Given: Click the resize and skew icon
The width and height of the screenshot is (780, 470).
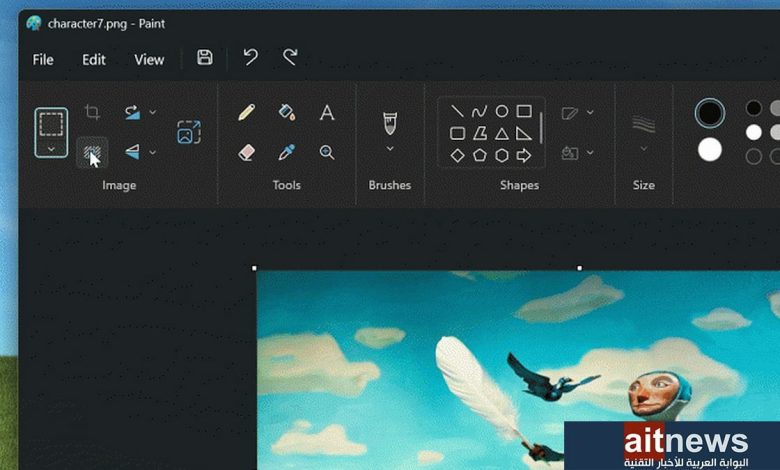Looking at the screenshot, I should coord(189,132).
